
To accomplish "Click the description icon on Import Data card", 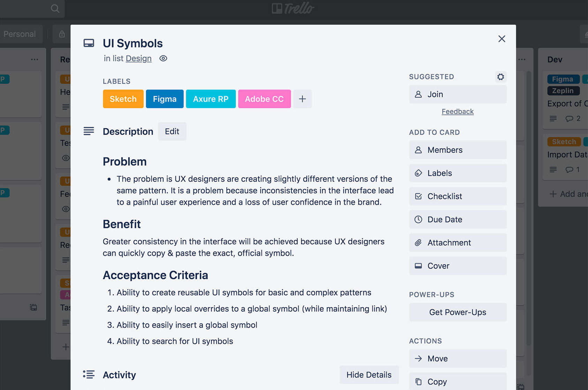I will click(553, 170).
